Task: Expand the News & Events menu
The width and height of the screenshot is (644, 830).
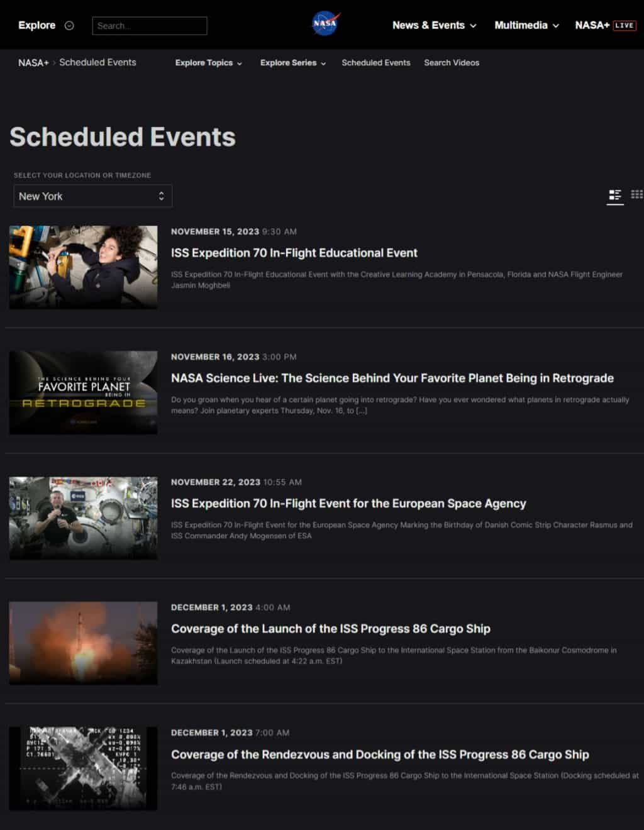Action: (x=435, y=25)
